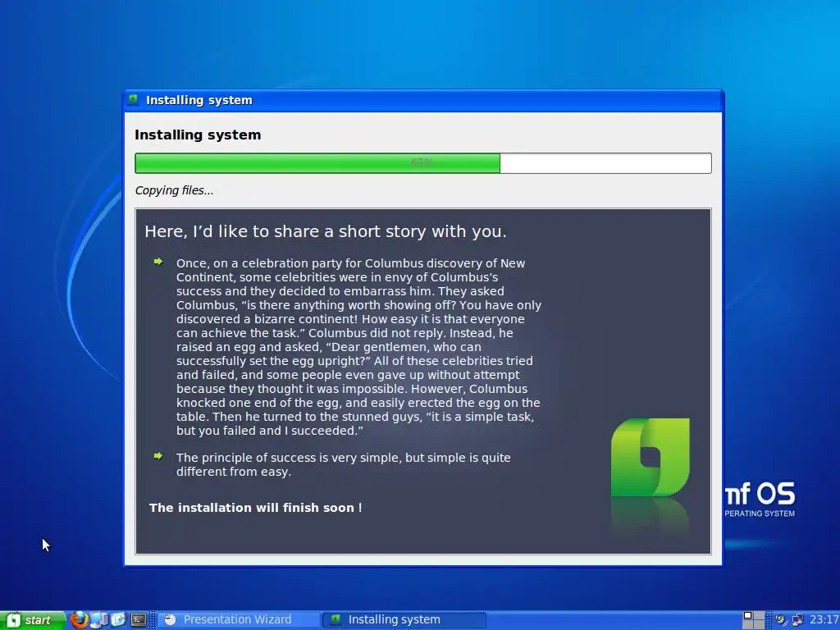Switch to the fourth workspace in pager
Image resolution: width=840 pixels, height=630 pixels.
click(x=759, y=624)
